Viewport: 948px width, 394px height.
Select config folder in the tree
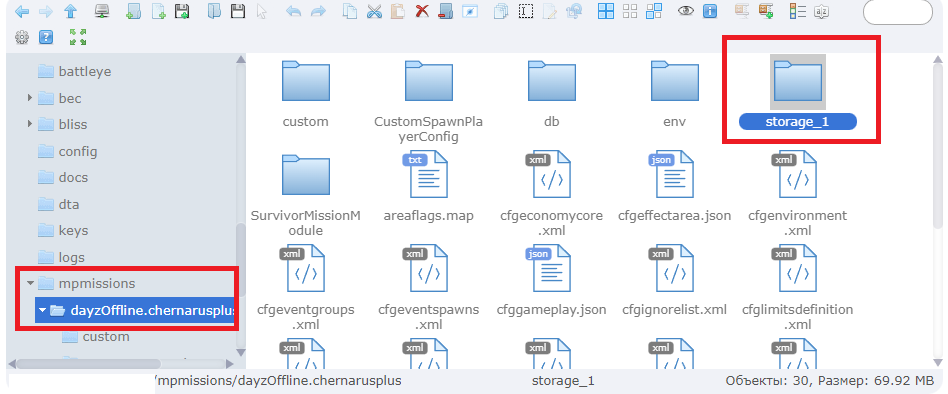click(x=77, y=151)
